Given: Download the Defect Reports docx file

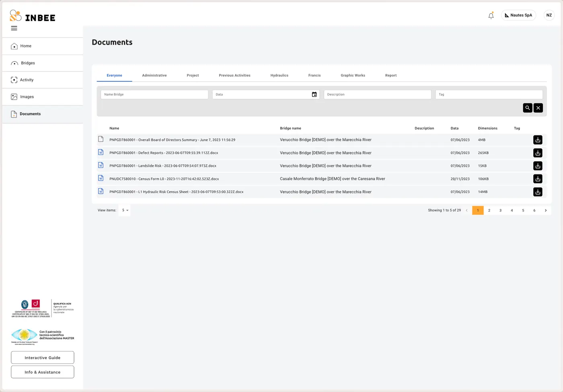Looking at the screenshot, I should point(538,153).
